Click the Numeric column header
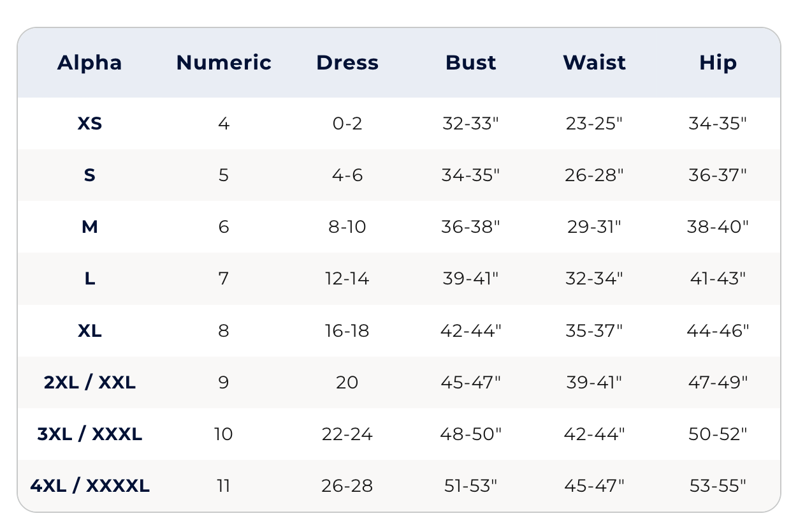This screenshot has width=812, height=532. 224,63
